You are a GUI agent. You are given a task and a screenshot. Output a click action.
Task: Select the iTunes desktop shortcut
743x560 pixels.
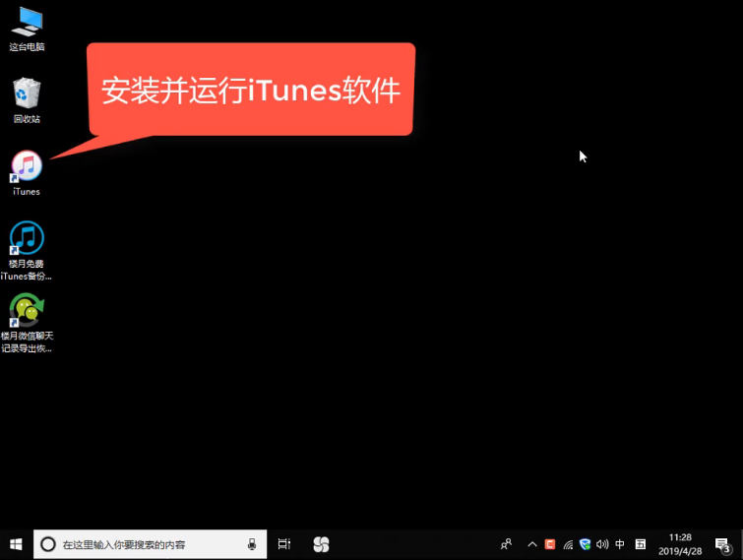coord(27,173)
